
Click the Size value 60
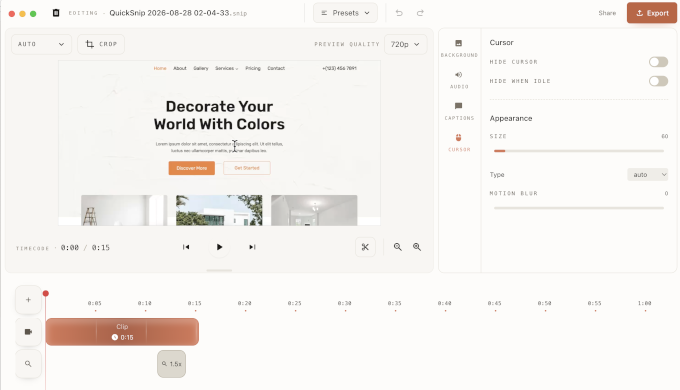[664, 136]
